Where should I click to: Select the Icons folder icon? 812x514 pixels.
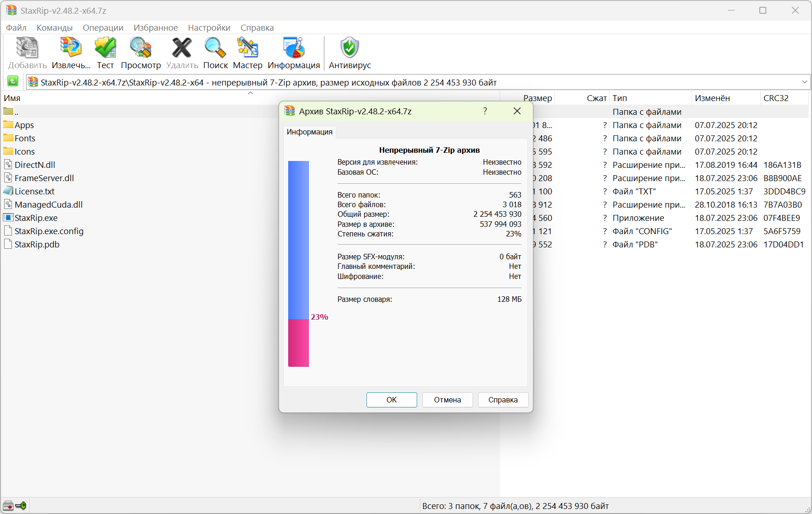pyautogui.click(x=8, y=151)
